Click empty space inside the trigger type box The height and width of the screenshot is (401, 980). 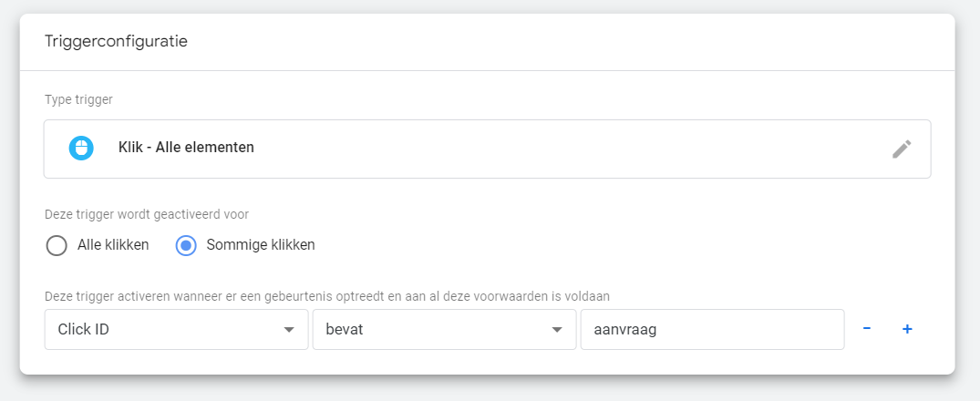547,149
